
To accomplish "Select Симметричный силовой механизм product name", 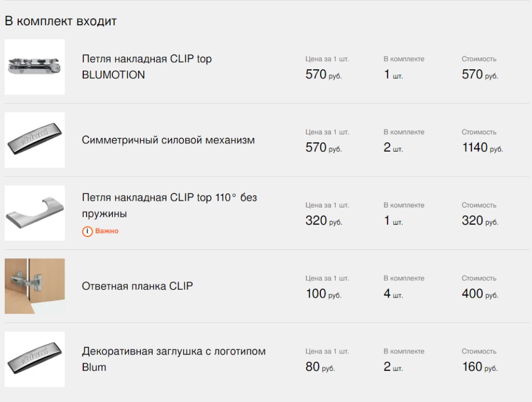I will [x=168, y=140].
